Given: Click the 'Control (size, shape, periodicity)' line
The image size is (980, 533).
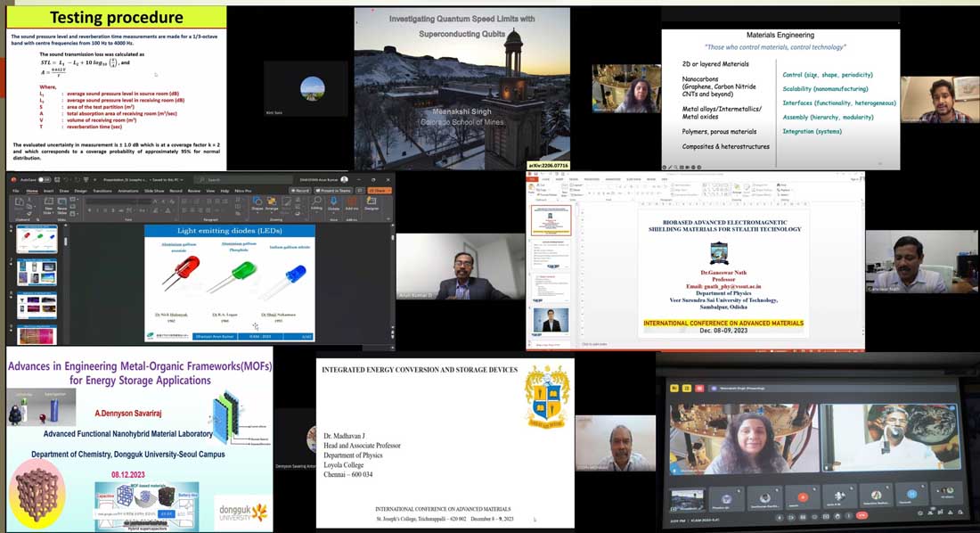Looking at the screenshot, I should point(828,75).
